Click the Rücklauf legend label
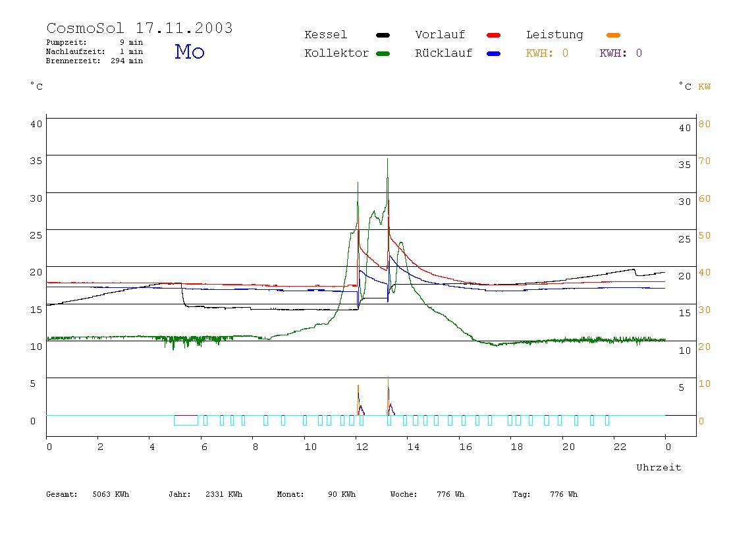Screen dimensions: 756x535 [x=444, y=53]
